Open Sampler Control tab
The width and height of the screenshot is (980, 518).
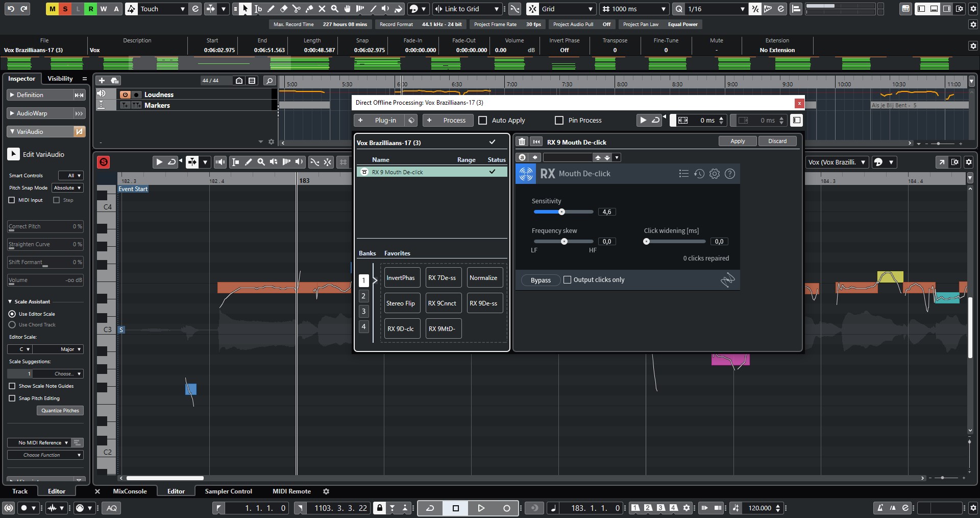click(228, 491)
